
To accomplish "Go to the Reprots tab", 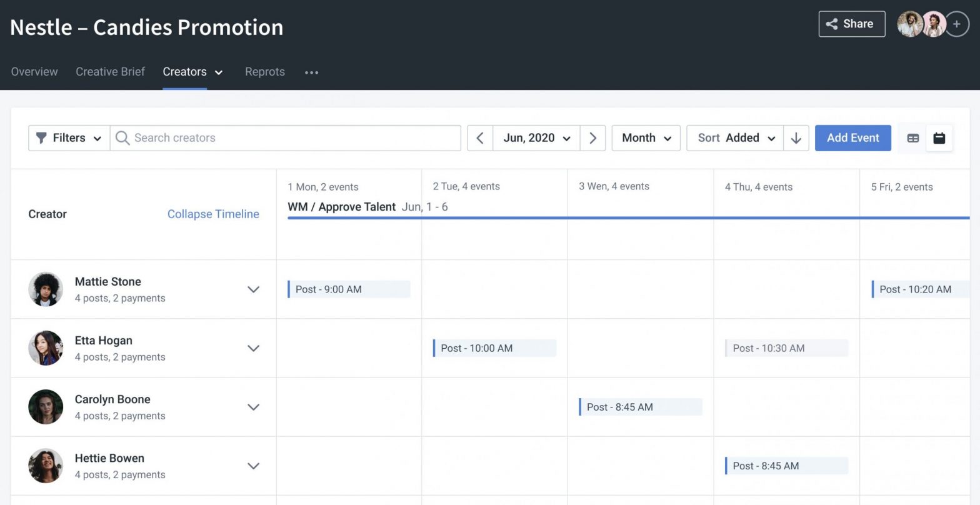I will [x=265, y=72].
